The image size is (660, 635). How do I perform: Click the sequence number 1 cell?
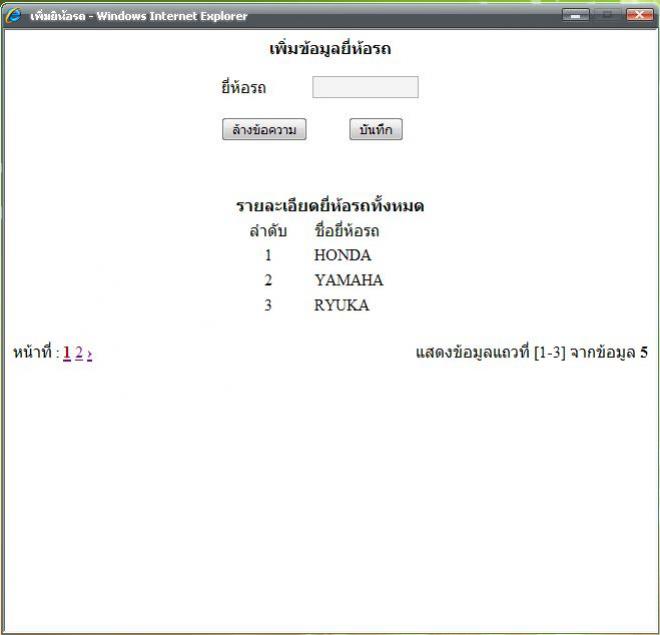(x=268, y=255)
